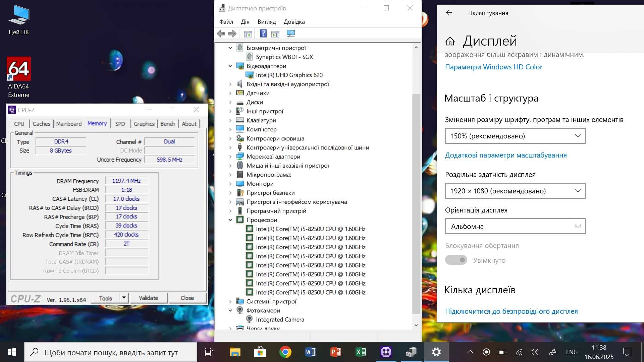
Task: Expand the Монітори tree node
Action: [230, 184]
